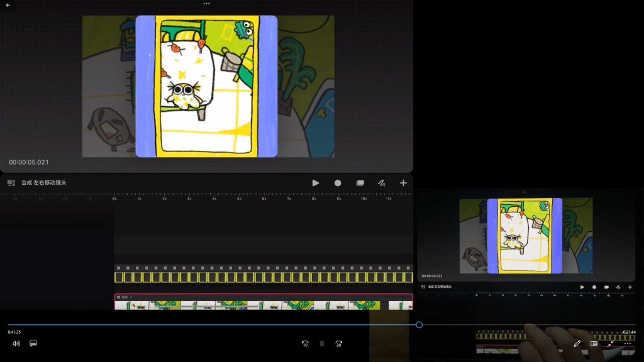Exit full screen with the arrows icon

[611, 344]
